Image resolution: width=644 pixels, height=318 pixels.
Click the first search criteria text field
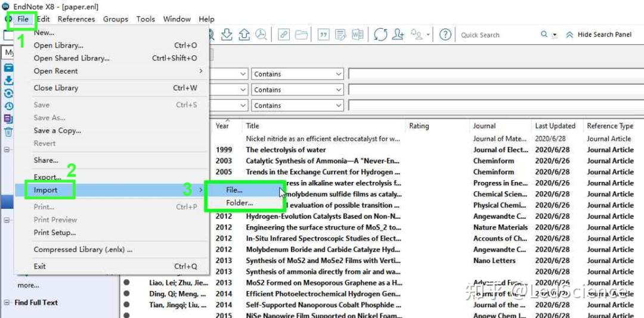(496, 74)
